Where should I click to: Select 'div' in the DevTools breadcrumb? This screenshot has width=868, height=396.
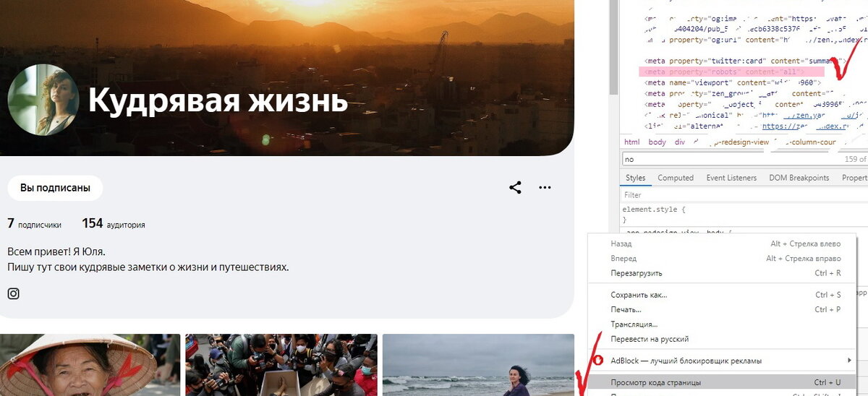click(x=679, y=142)
